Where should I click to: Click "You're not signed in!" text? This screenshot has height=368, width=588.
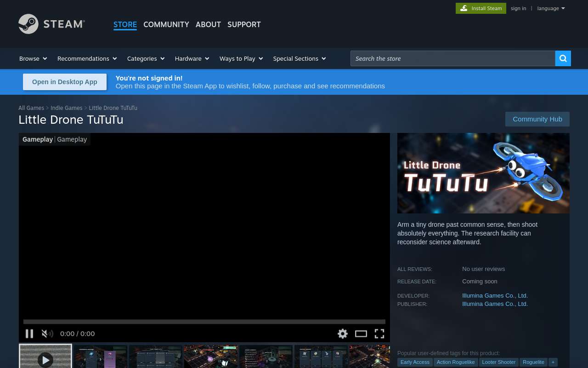(x=149, y=78)
